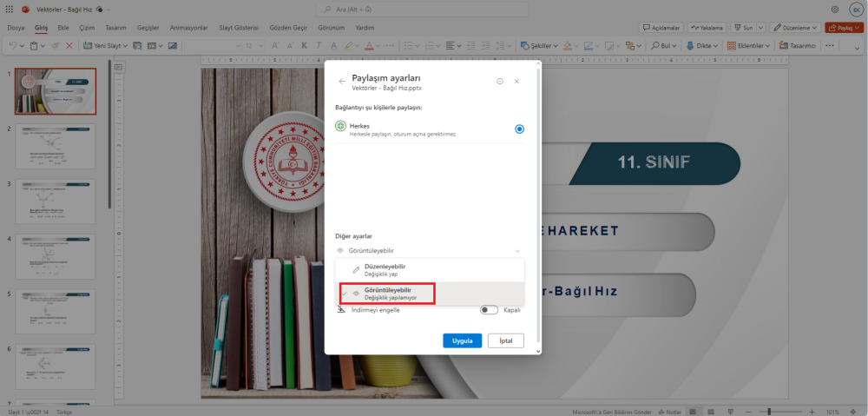The height and width of the screenshot is (416, 868).
Task: Click the red font color A icon
Action: tap(369, 45)
